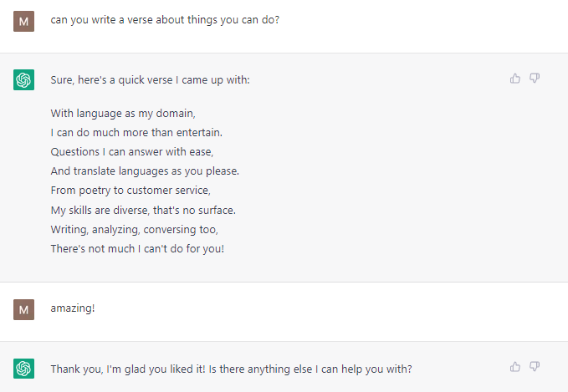Click the M avatar next to first question
The height and width of the screenshot is (392, 568).
(24, 22)
